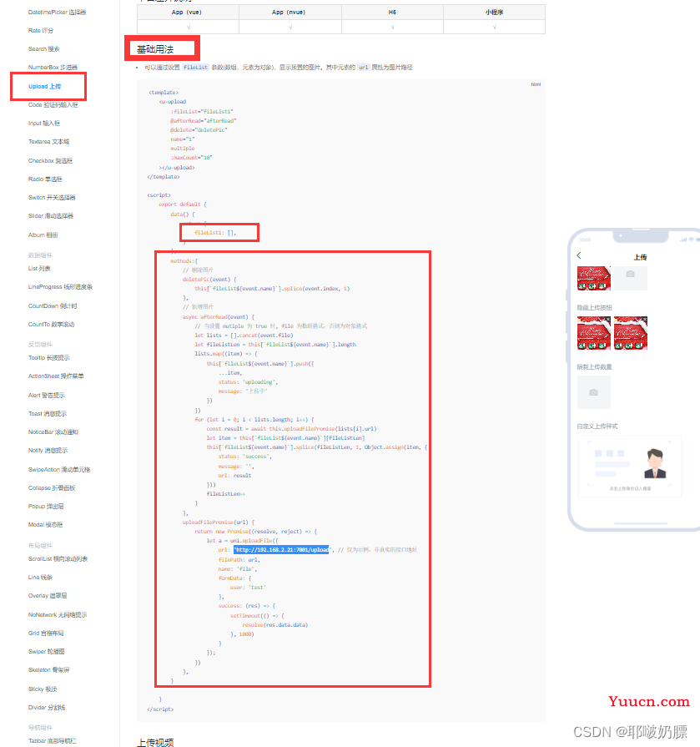Go to Collapse 折叠面板
This screenshot has width=700, height=747.
52,488
